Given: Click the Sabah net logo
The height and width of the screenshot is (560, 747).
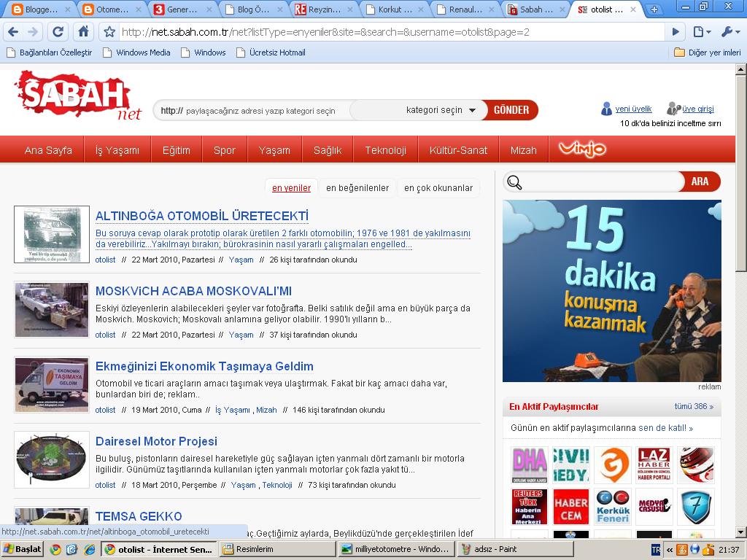Looking at the screenshot, I should click(78, 96).
